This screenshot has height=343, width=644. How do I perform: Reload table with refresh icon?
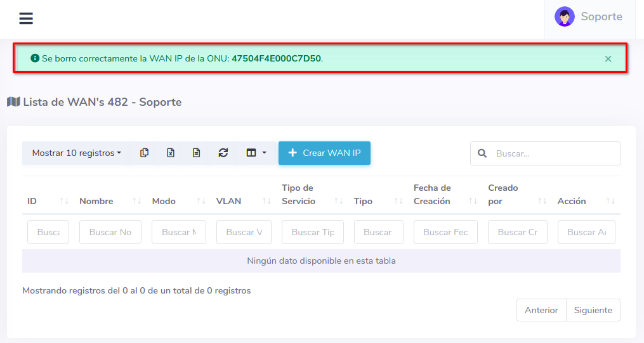click(223, 153)
